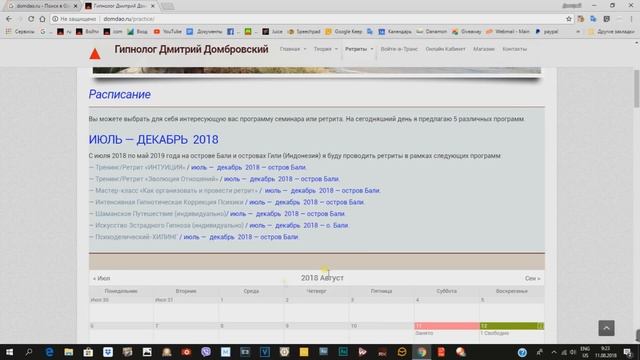Open the Другие закладки bookmarks folder
Screen dimensions: 640x360
611,31
